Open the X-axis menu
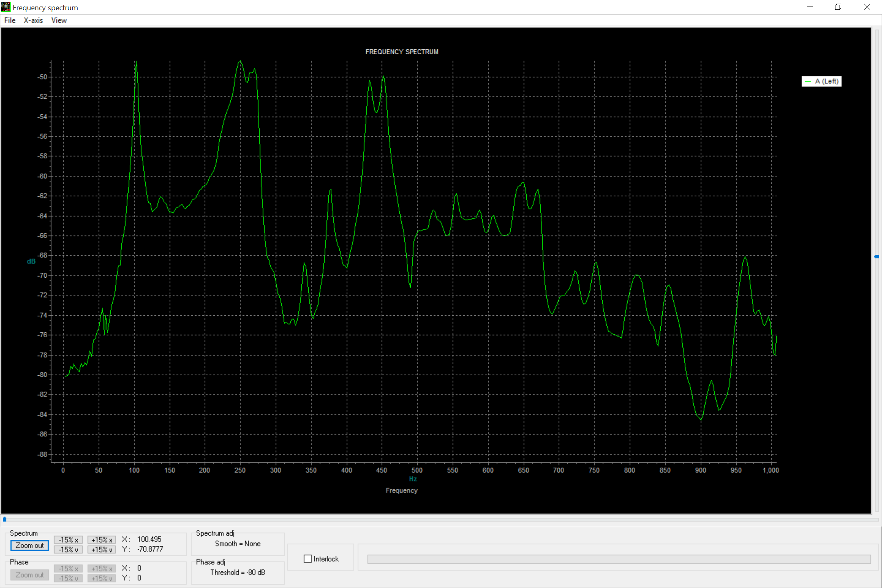Viewport: 882px width, 588px height. tap(33, 20)
